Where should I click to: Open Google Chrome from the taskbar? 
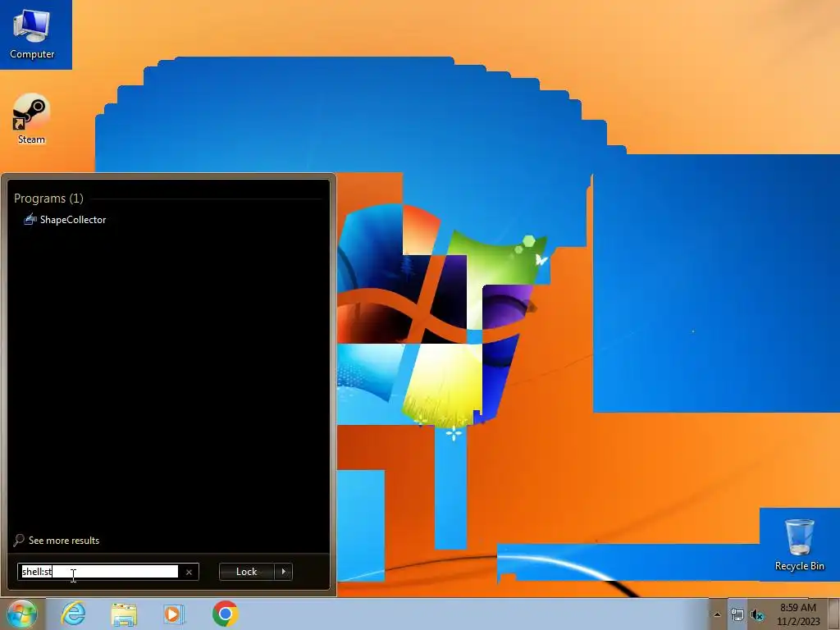click(225, 614)
